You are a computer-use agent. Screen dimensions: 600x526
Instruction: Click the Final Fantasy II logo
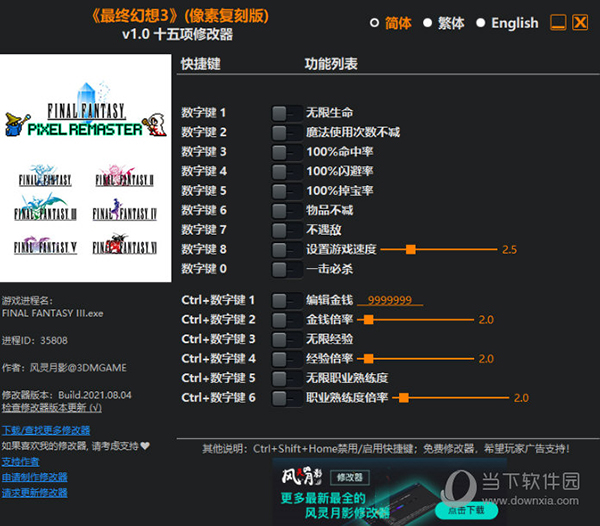click(124, 176)
